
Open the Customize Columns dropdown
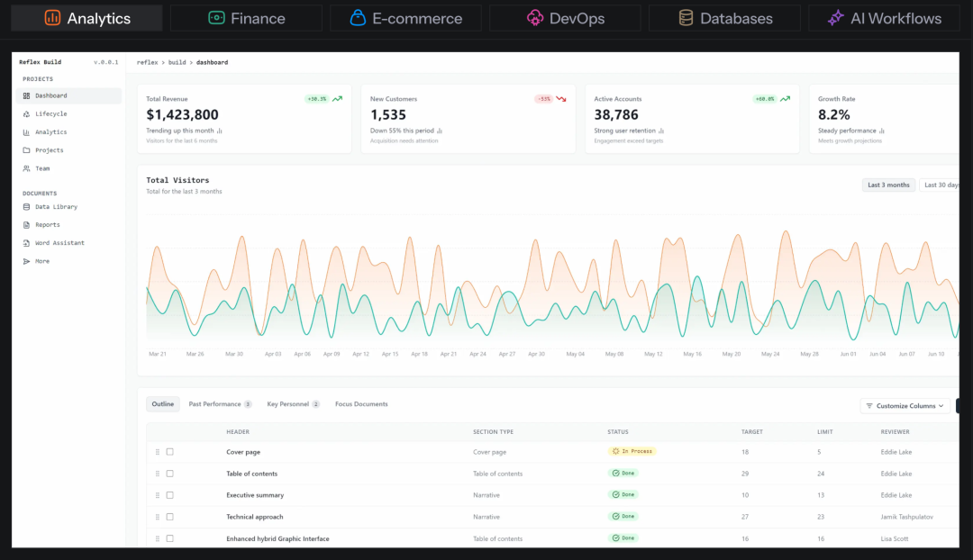pyautogui.click(x=905, y=406)
